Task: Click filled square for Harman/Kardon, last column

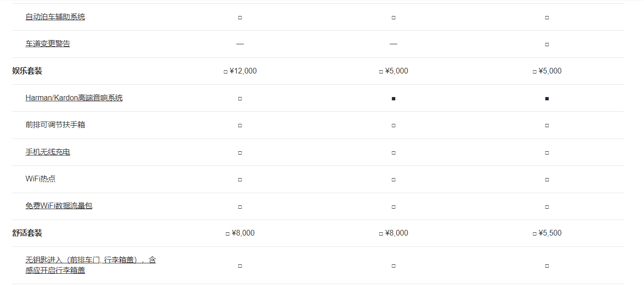Action: click(547, 98)
